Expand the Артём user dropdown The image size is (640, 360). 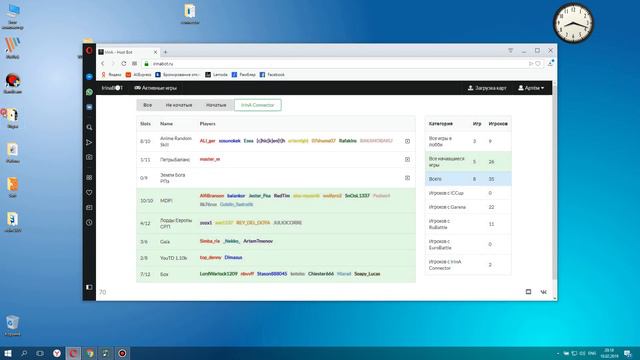[531, 88]
